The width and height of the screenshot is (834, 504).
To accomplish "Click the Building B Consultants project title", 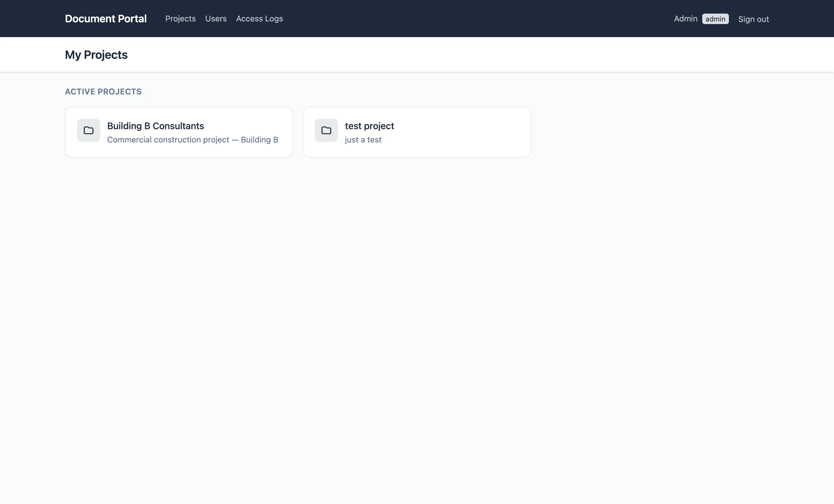I will pos(155,126).
